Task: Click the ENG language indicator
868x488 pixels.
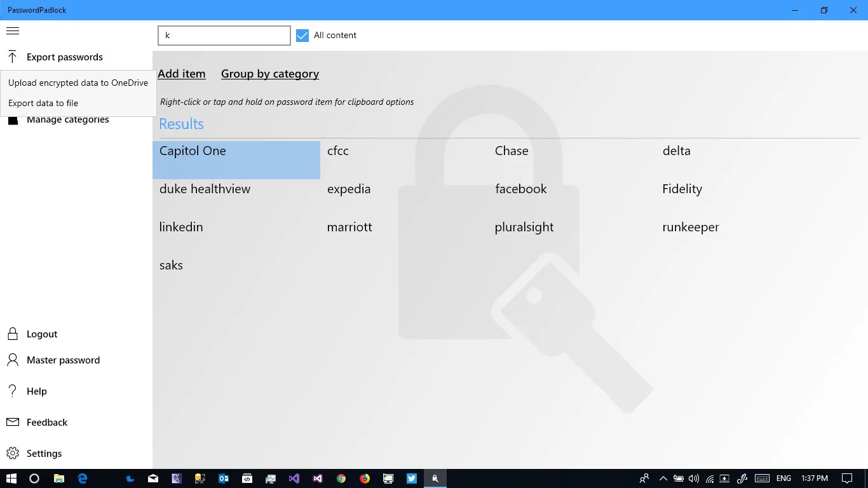Action: pos(784,478)
